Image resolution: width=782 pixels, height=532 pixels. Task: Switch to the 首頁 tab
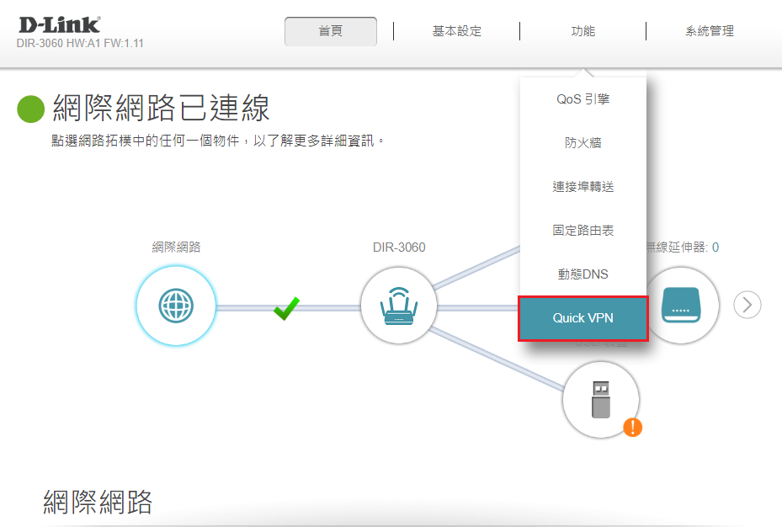(331, 31)
